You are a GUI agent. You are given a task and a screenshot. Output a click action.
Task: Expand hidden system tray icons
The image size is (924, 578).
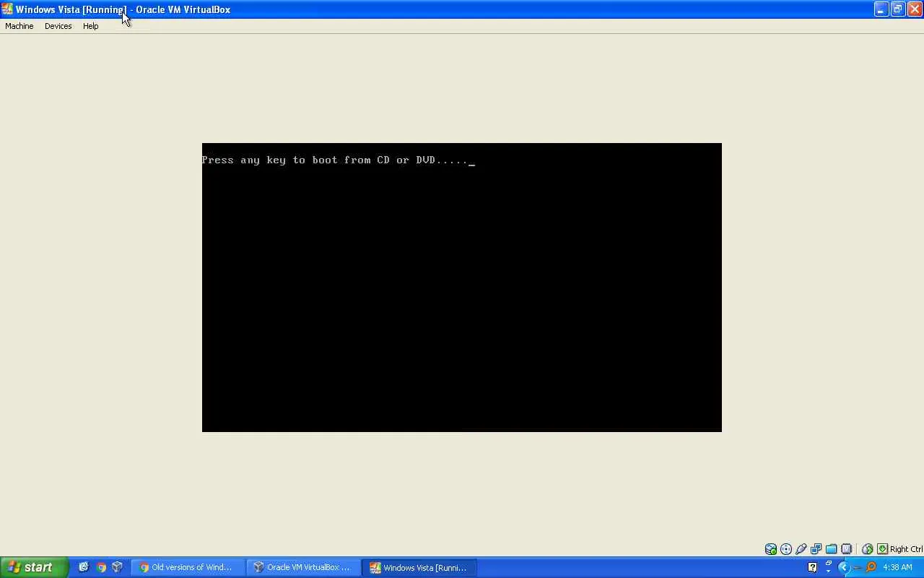coord(843,567)
